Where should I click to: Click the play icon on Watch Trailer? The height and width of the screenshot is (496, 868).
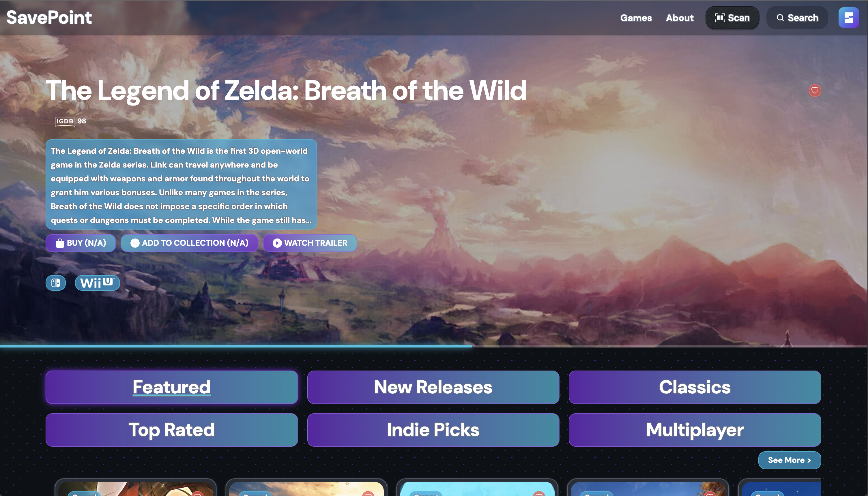(x=277, y=243)
